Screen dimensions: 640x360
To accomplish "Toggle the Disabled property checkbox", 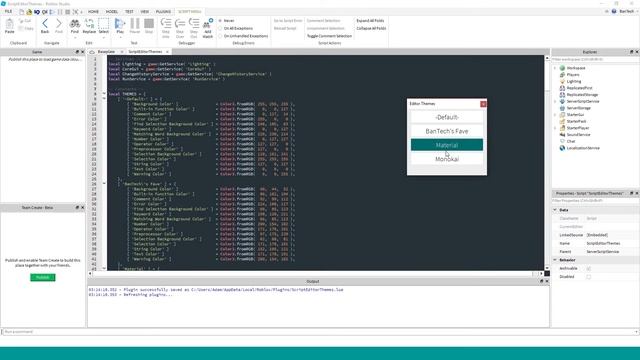I will coord(589,276).
